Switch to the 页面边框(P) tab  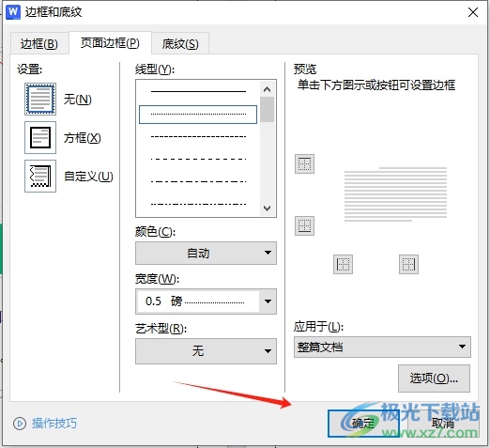pyautogui.click(x=110, y=43)
